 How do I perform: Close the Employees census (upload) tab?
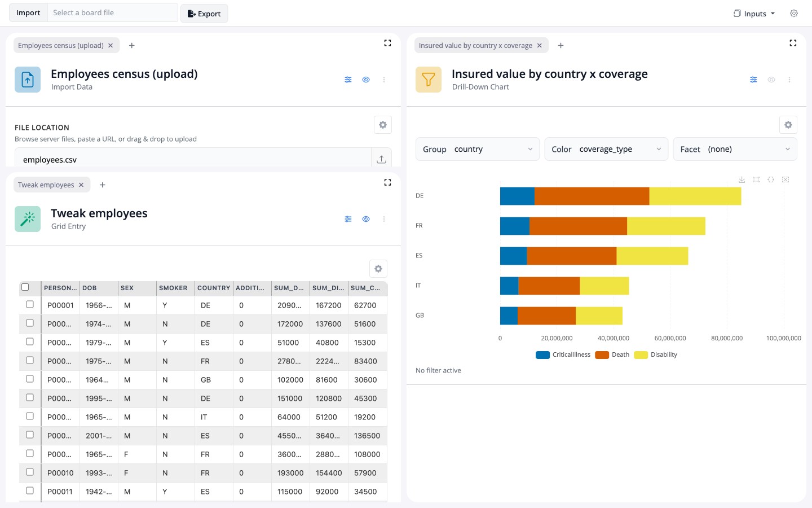point(111,46)
